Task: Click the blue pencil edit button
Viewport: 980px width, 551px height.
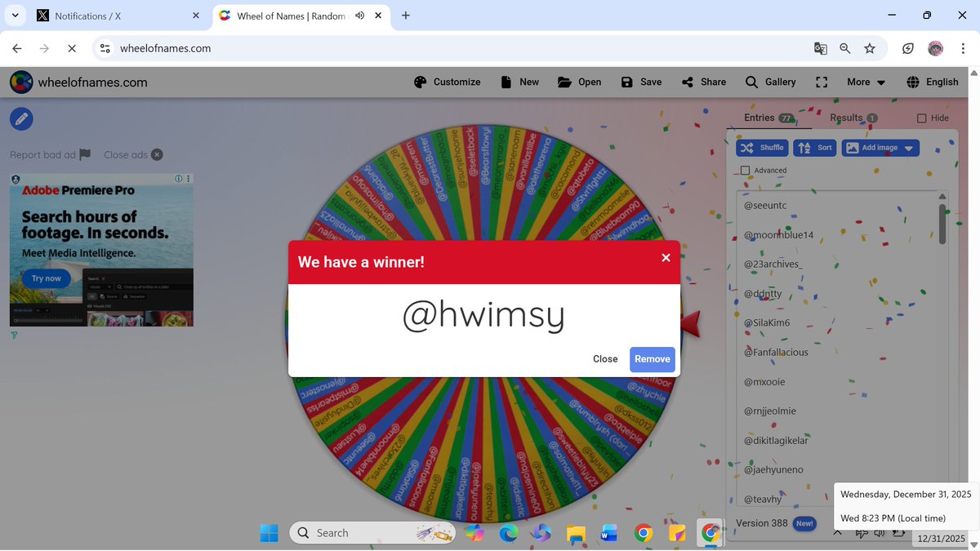Action: pos(22,119)
